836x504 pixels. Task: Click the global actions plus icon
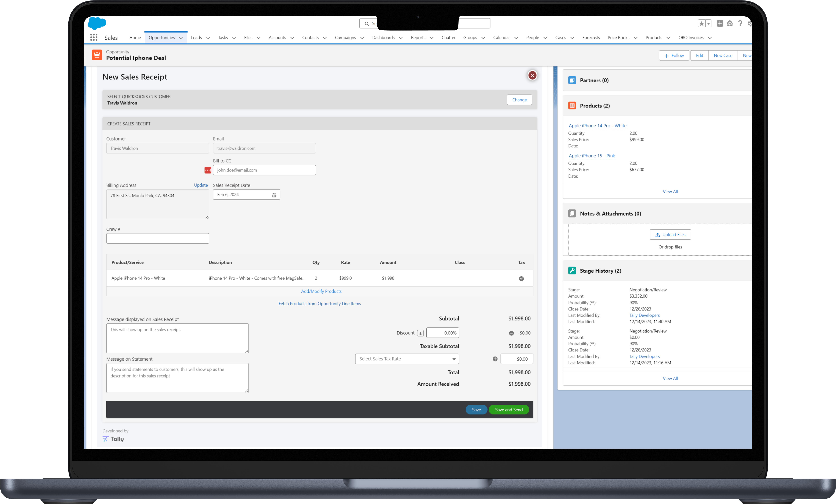click(x=720, y=23)
